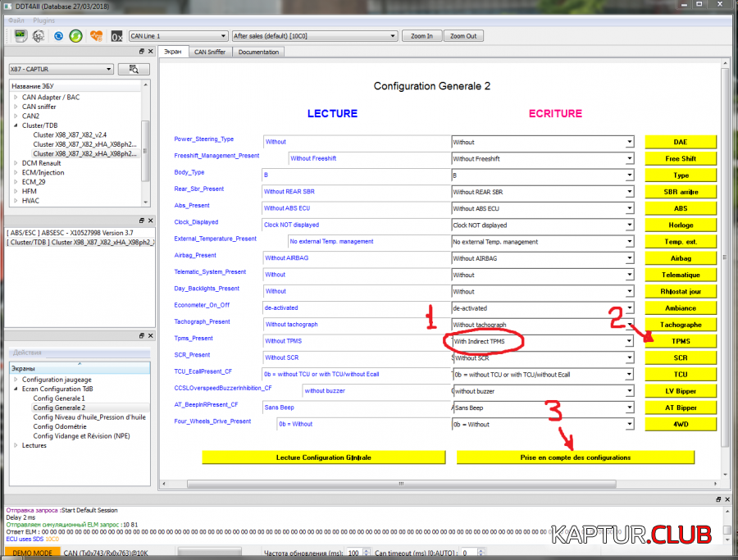Screen dimensions: 738x560
Task: Collapse the Cluster/TDB tree node
Action: (15, 125)
